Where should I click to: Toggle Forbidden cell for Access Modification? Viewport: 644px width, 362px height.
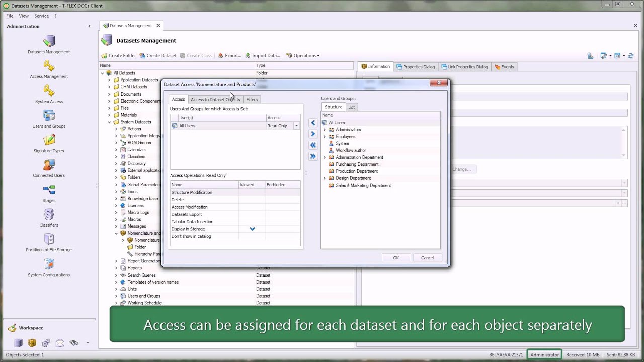tap(283, 207)
